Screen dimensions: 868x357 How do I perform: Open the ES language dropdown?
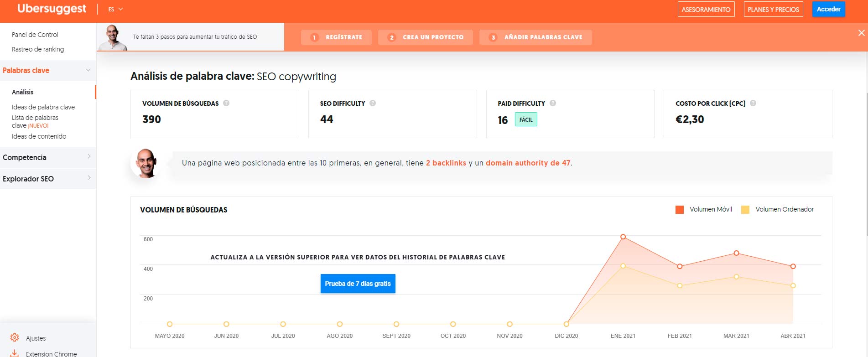(115, 9)
